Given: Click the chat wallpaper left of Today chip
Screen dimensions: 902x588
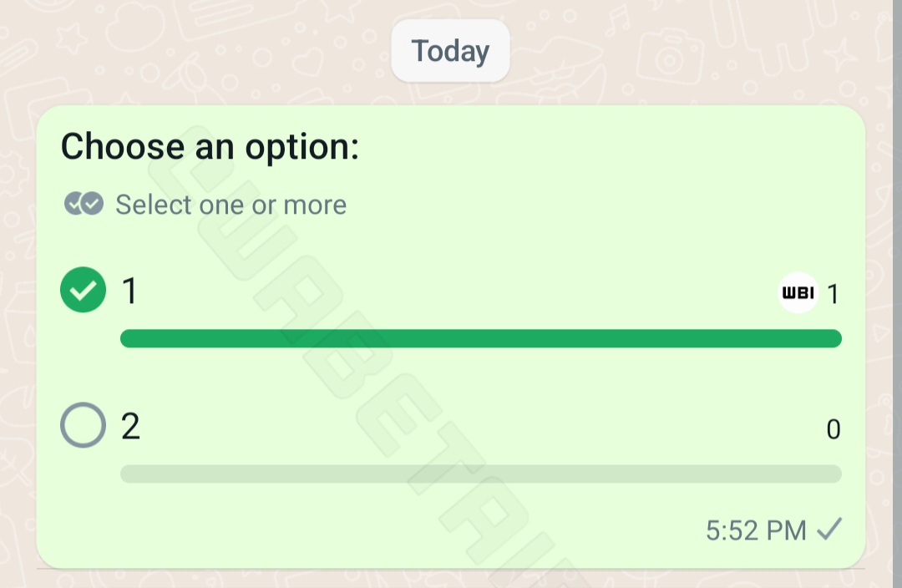Looking at the screenshot, I should click(209, 52).
